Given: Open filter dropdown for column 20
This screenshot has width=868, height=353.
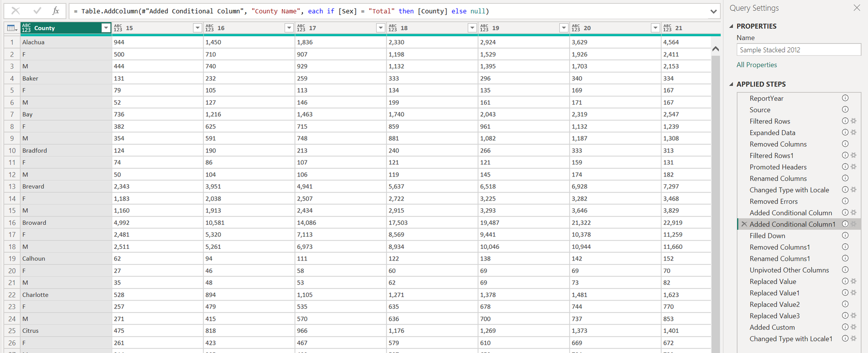Looking at the screenshot, I should [x=655, y=28].
